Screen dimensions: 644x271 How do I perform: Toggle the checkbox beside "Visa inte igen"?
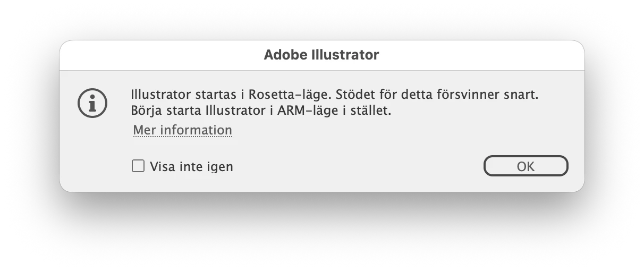click(138, 166)
